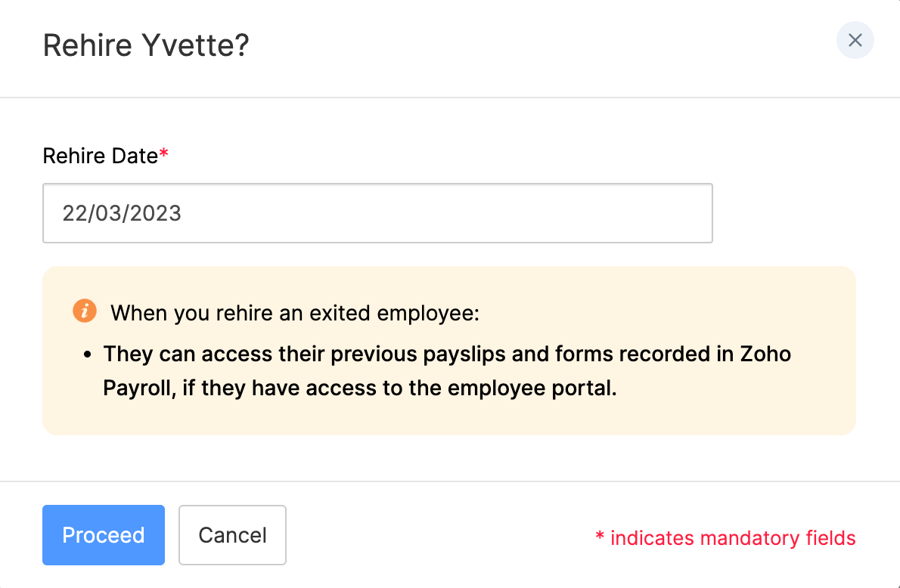Screen dimensions: 900x588
Task: Click inside the yellow info banner
Action: [448, 350]
